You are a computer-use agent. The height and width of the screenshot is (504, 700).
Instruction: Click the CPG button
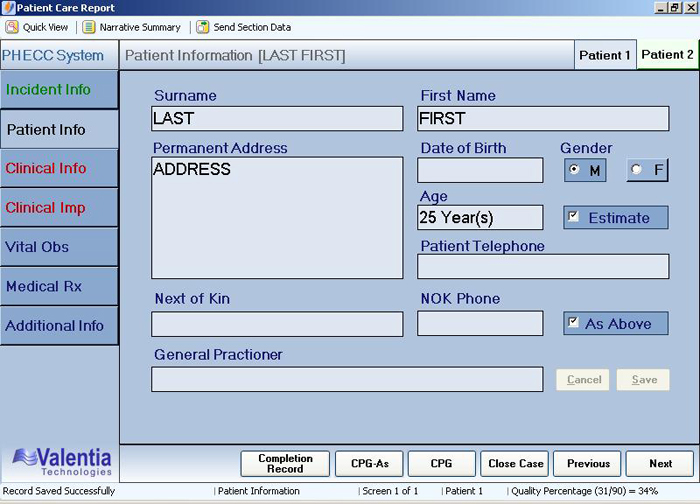point(442,464)
